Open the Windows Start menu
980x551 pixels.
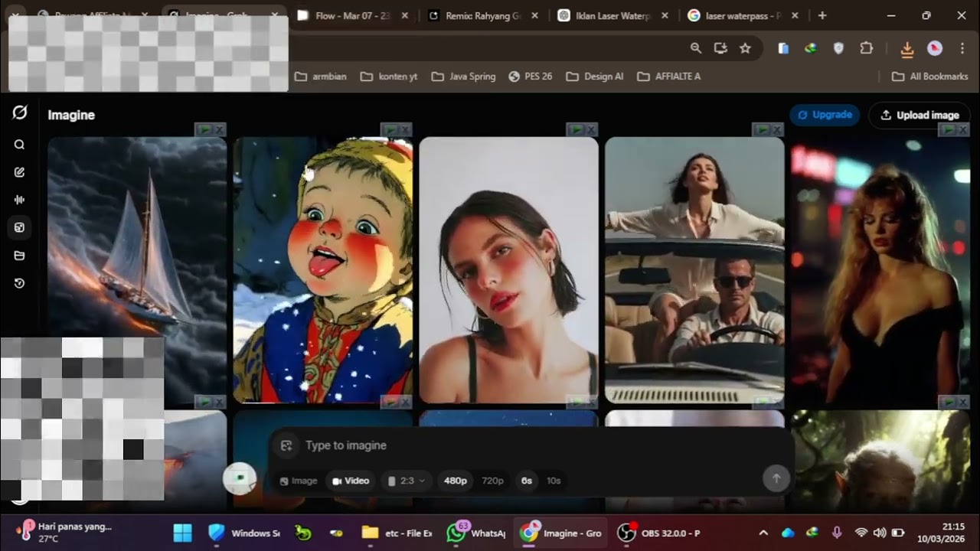click(x=183, y=533)
